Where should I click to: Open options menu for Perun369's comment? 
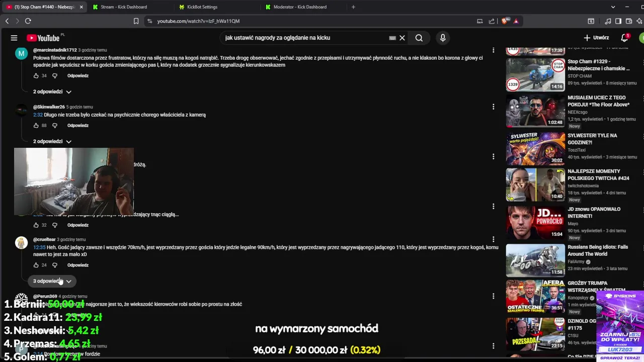493,296
